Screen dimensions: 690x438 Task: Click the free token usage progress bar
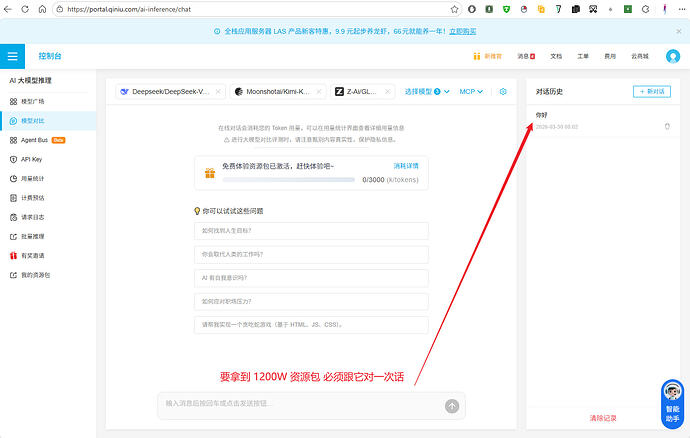[x=288, y=180]
